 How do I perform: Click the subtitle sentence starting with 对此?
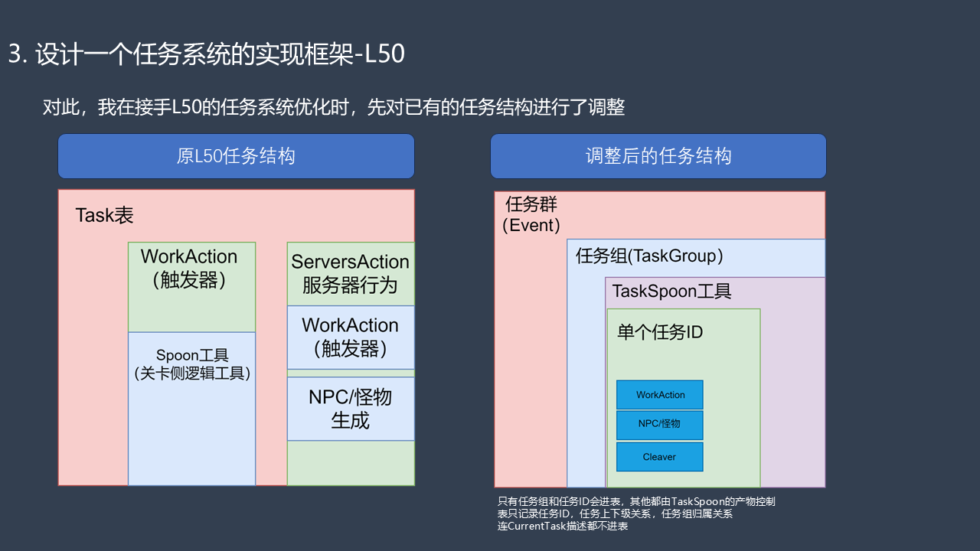pyautogui.click(x=334, y=107)
